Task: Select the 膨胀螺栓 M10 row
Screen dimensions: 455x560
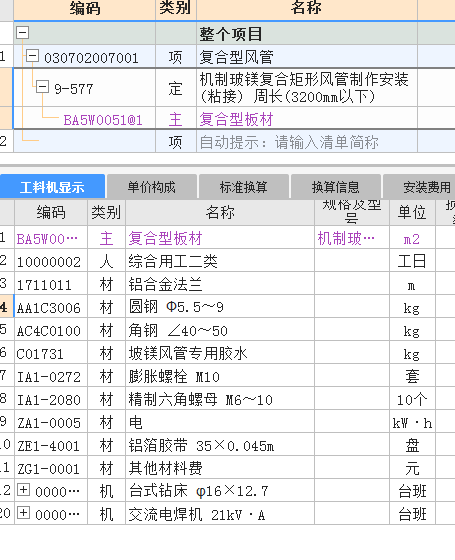Action: (220, 376)
